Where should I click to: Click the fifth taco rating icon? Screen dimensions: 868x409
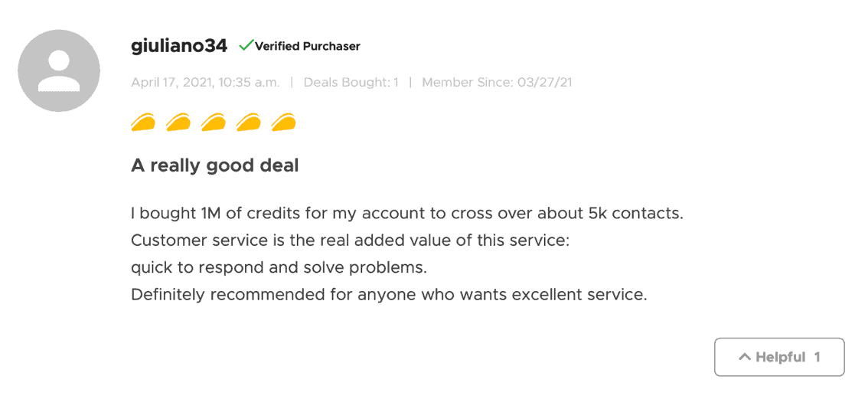click(283, 123)
